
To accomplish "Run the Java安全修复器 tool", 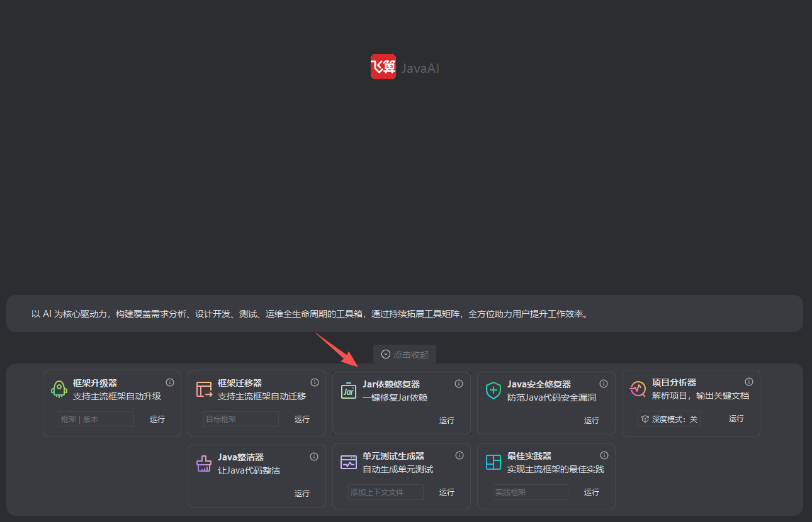I will 592,421.
